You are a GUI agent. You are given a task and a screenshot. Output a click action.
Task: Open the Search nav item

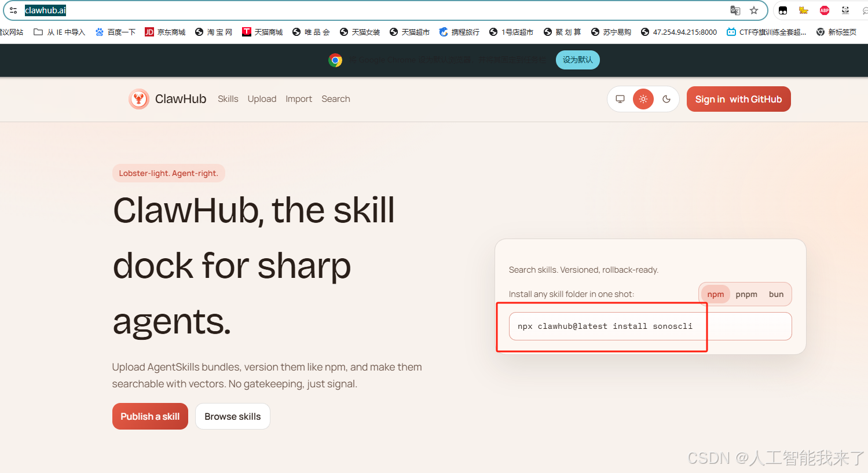pos(336,99)
